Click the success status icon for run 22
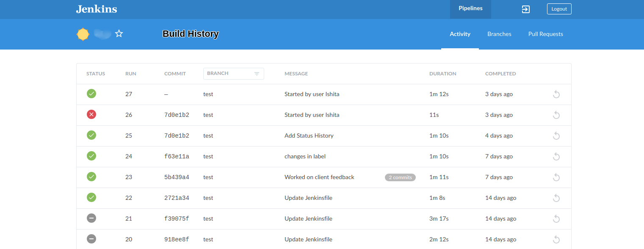The height and width of the screenshot is (249, 644). coord(91,197)
